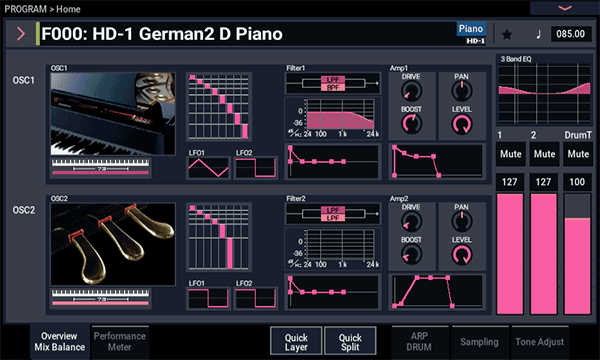Click the Quick Split button
Screen dimensions: 600x360
350,342
